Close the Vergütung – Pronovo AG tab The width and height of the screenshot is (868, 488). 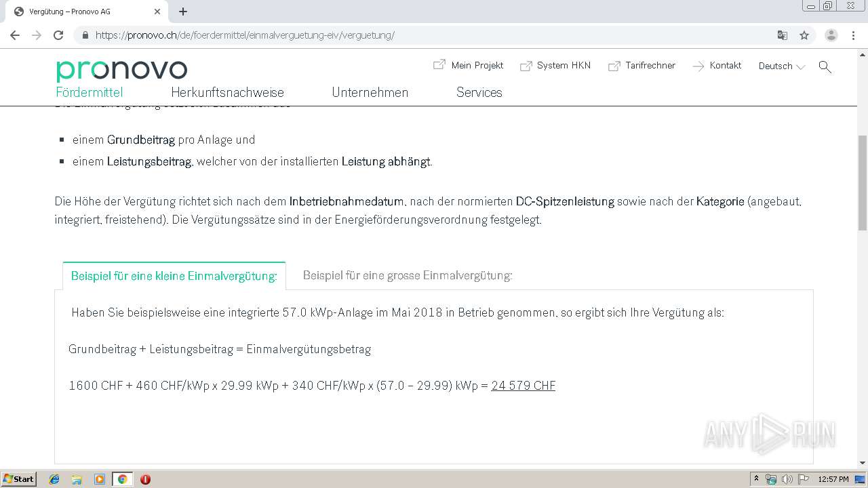pos(157,12)
